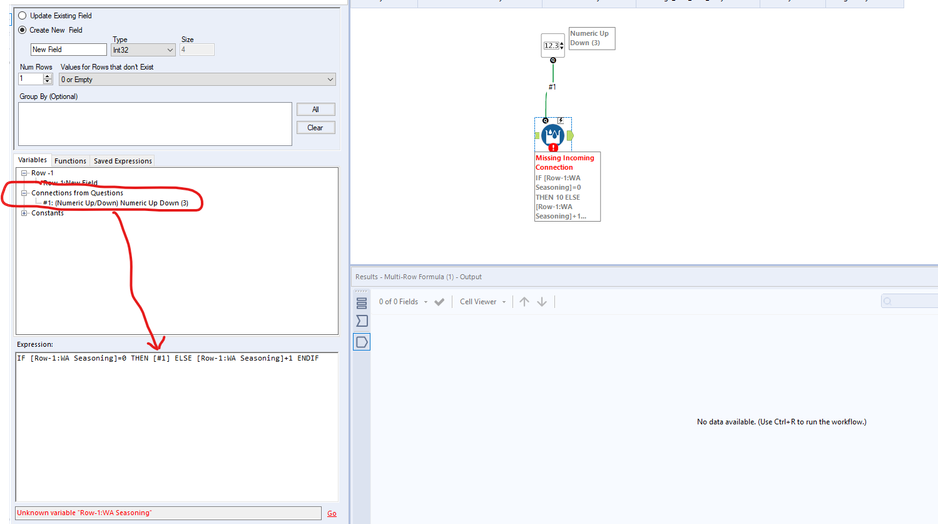Click the Size field showing 4
This screenshot has height=524, width=938.
click(197, 50)
